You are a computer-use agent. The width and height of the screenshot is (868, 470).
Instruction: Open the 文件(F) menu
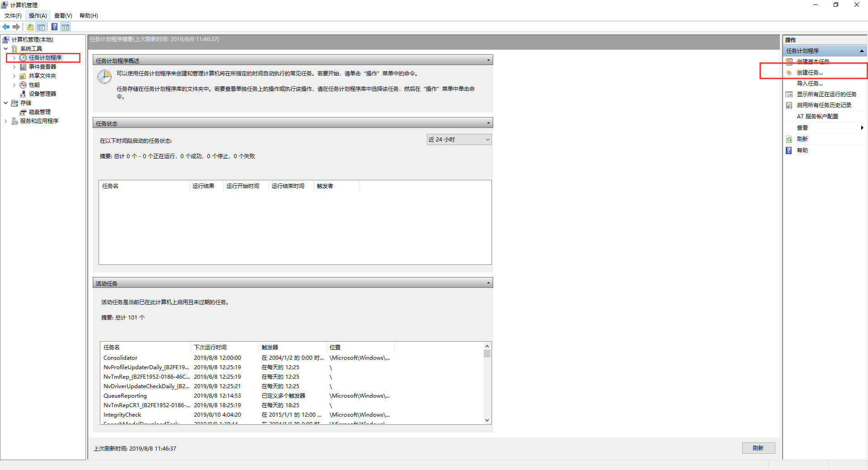[x=13, y=16]
